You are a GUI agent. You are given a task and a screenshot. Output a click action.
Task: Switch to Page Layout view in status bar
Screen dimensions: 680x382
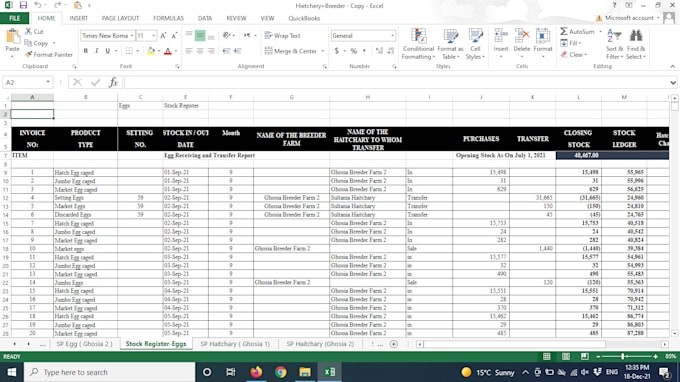click(566, 356)
